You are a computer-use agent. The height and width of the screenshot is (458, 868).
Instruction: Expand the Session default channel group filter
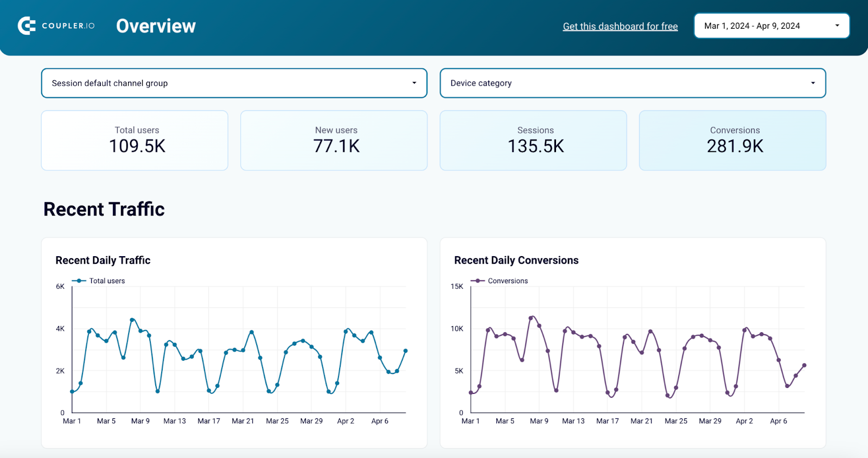[x=234, y=83]
